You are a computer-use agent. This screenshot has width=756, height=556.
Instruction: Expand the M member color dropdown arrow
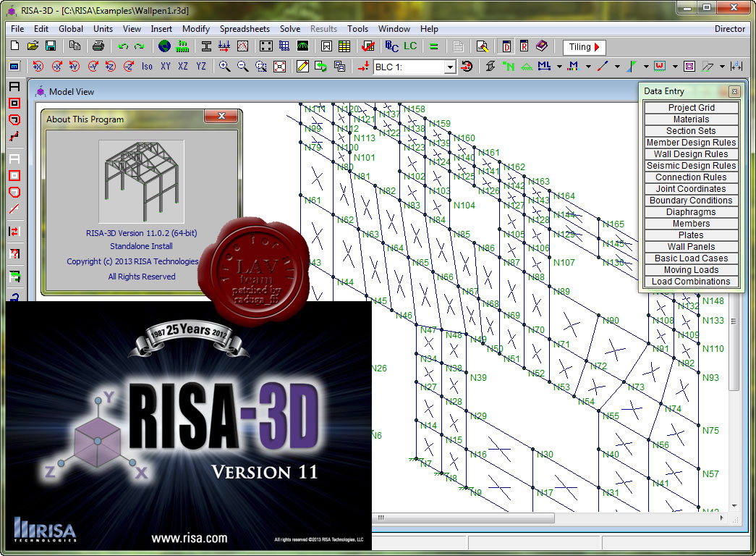pos(588,67)
